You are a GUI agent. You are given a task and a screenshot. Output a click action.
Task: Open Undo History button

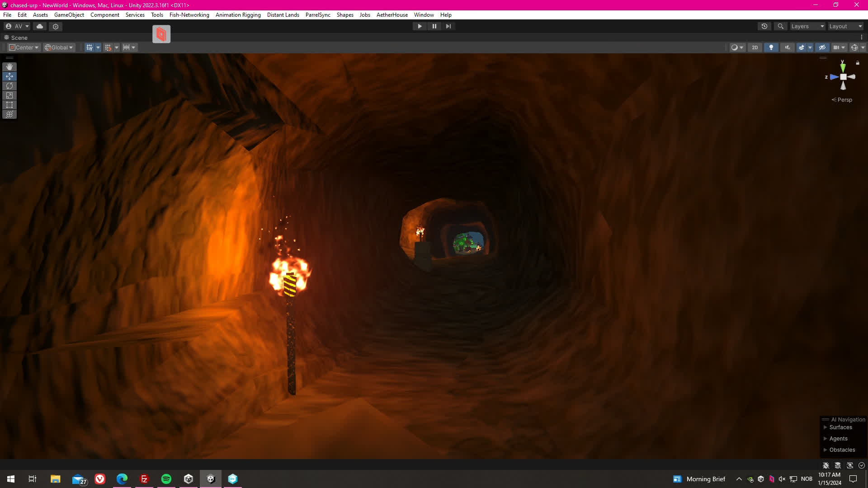coord(764,26)
